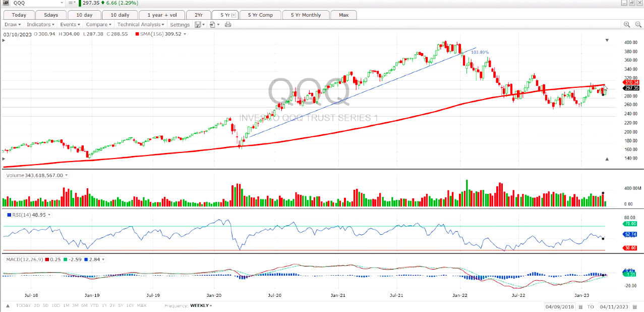Screen dimensions: 644x312
Task: Click the 103.80% trendline label
Action: click(x=480, y=52)
